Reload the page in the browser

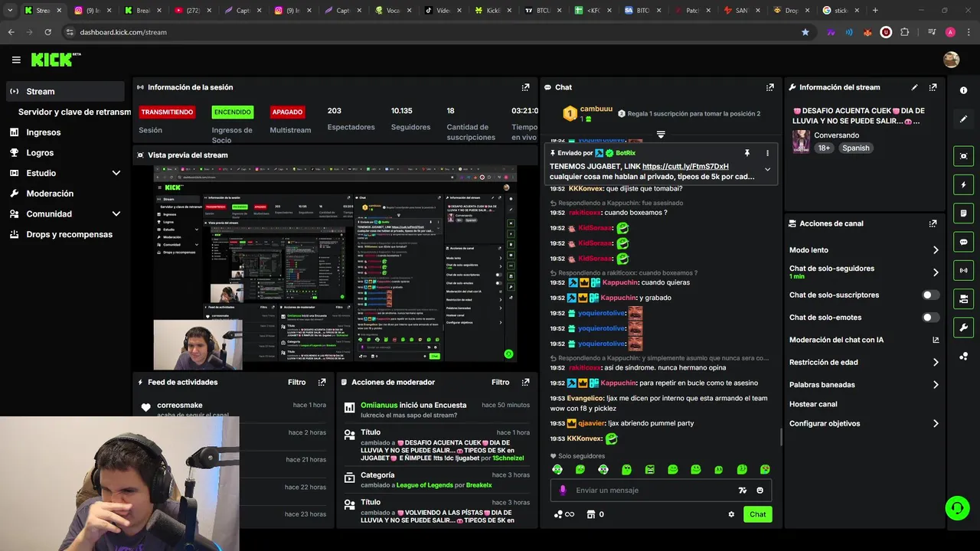click(x=47, y=32)
